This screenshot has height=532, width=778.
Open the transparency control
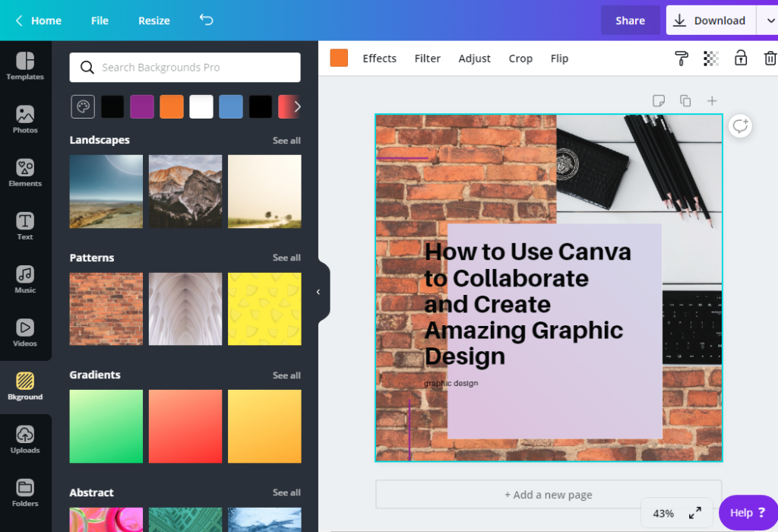tap(710, 58)
